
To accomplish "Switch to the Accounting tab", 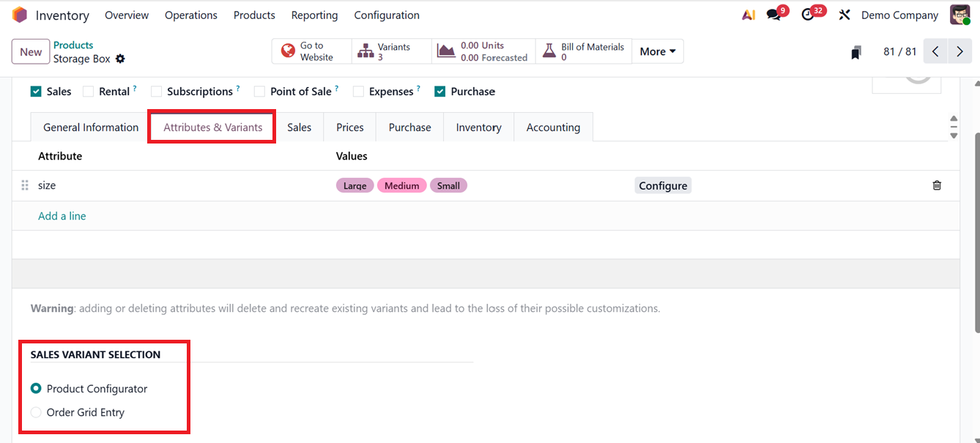I will 553,127.
